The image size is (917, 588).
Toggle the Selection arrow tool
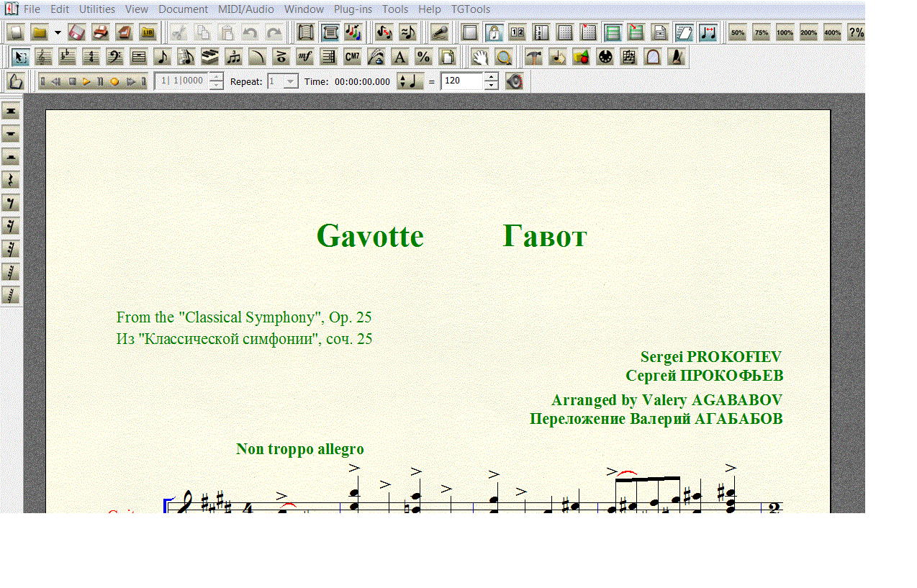20,57
